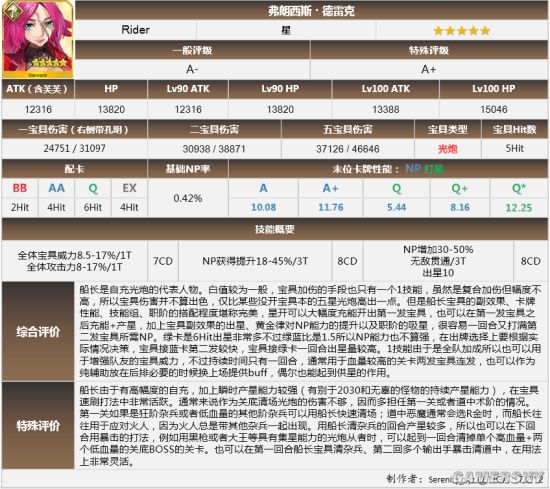Select the 5Hit value

(x=515, y=149)
